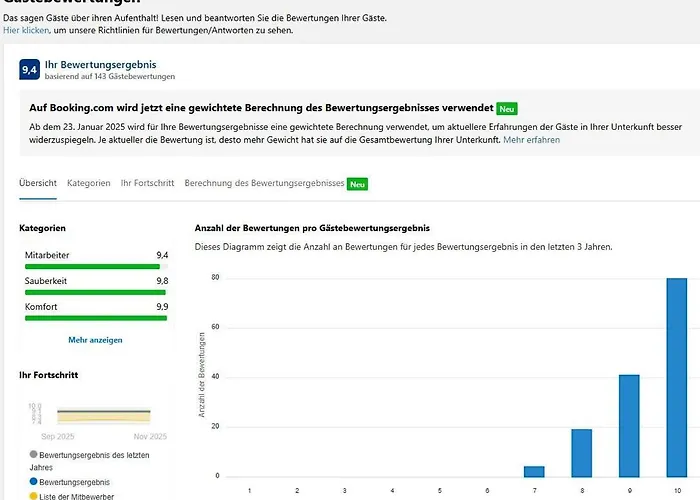Click the Komfort green rating bar
The width and height of the screenshot is (700, 500).
(96, 318)
